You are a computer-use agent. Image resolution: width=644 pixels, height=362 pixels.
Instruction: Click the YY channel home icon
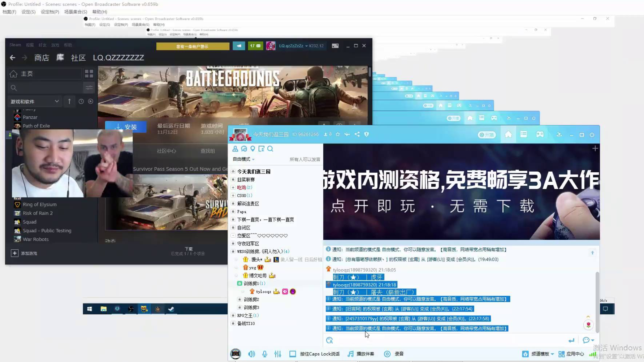click(508, 135)
